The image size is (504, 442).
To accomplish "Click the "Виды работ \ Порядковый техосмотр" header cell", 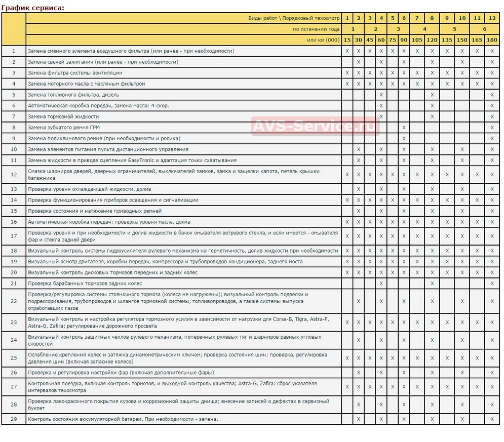I will pos(183,18).
